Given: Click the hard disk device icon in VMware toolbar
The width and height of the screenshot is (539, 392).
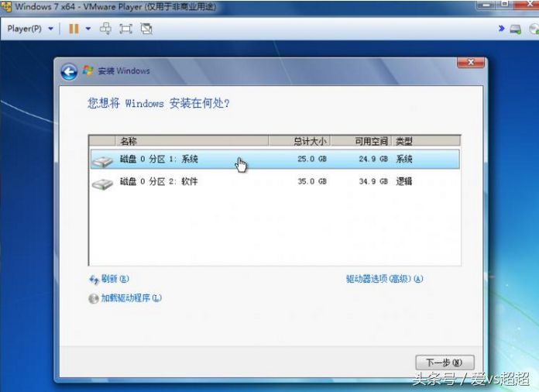Looking at the screenshot, I should coord(515,29).
